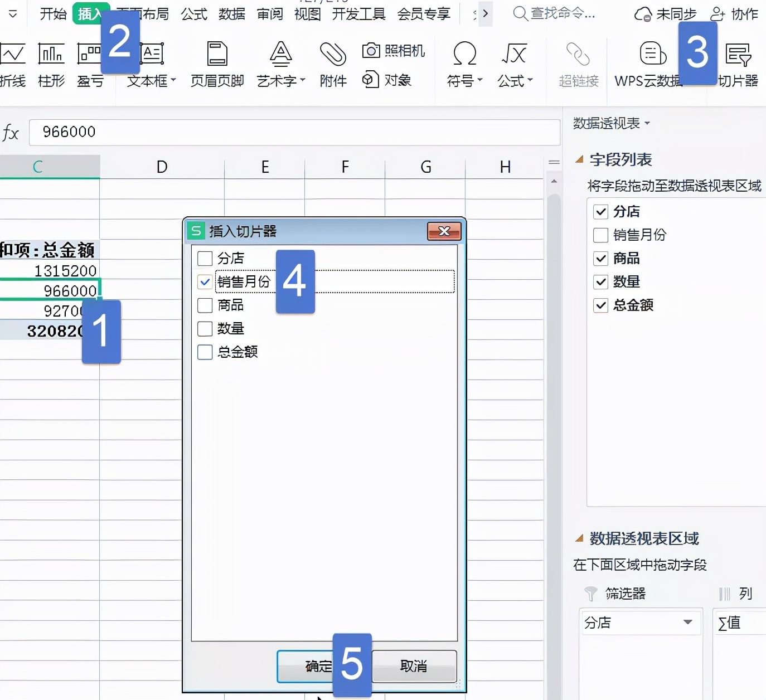
Task: Open the 分店 filter field dropdown
Action: [x=688, y=622]
